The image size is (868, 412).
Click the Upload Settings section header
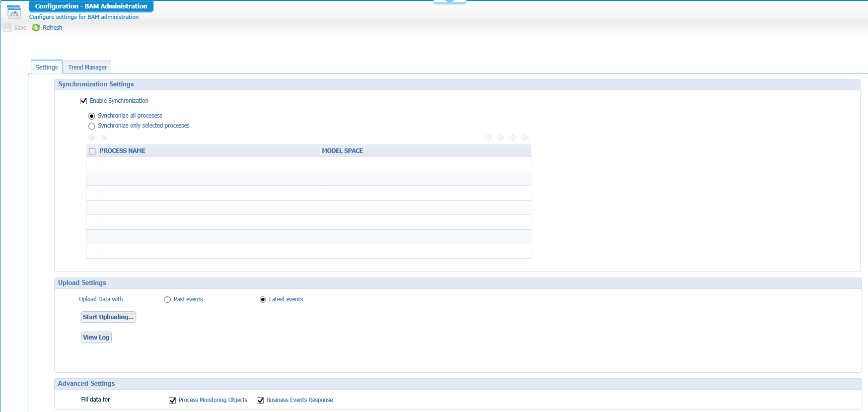pos(458,283)
